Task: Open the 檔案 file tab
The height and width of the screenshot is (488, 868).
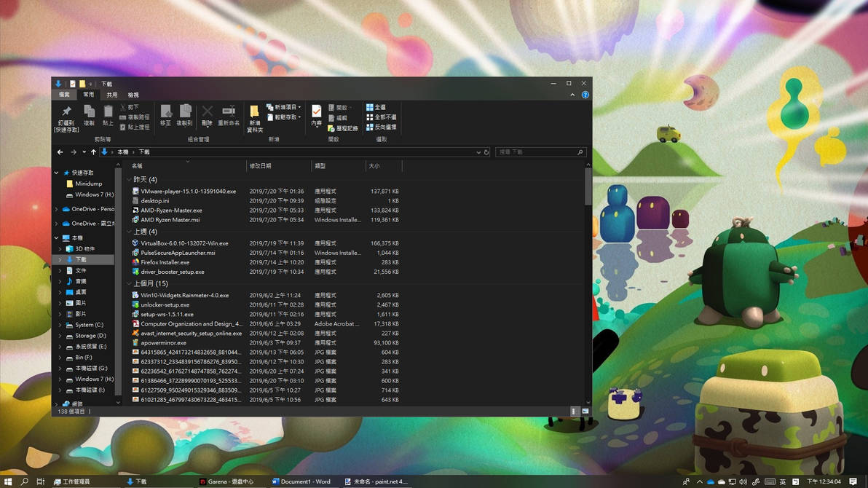Action: [64, 95]
